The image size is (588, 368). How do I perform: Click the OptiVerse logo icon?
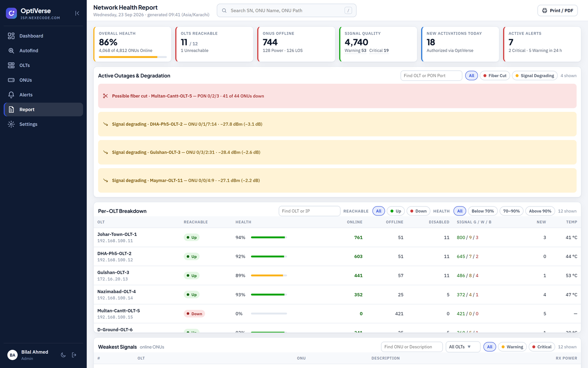click(x=11, y=13)
